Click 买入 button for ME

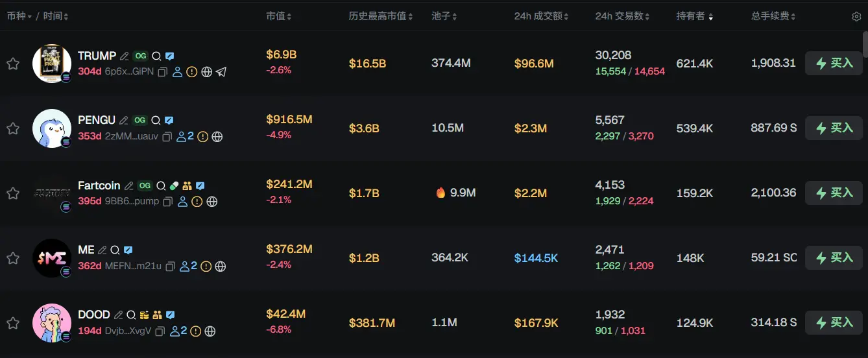[834, 258]
